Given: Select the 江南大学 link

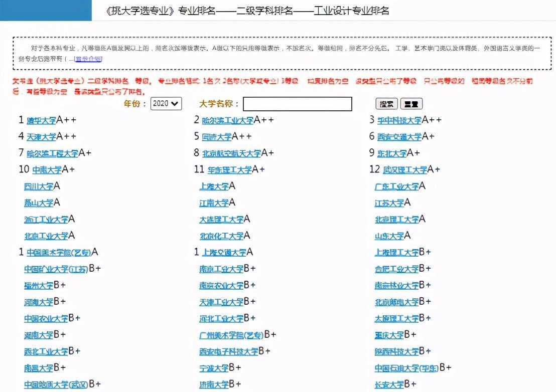Looking at the screenshot, I should [214, 203].
